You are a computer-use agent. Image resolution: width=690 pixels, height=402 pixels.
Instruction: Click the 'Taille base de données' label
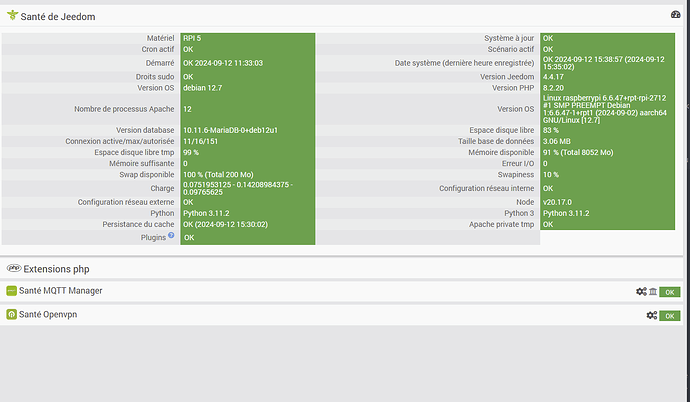(x=496, y=141)
